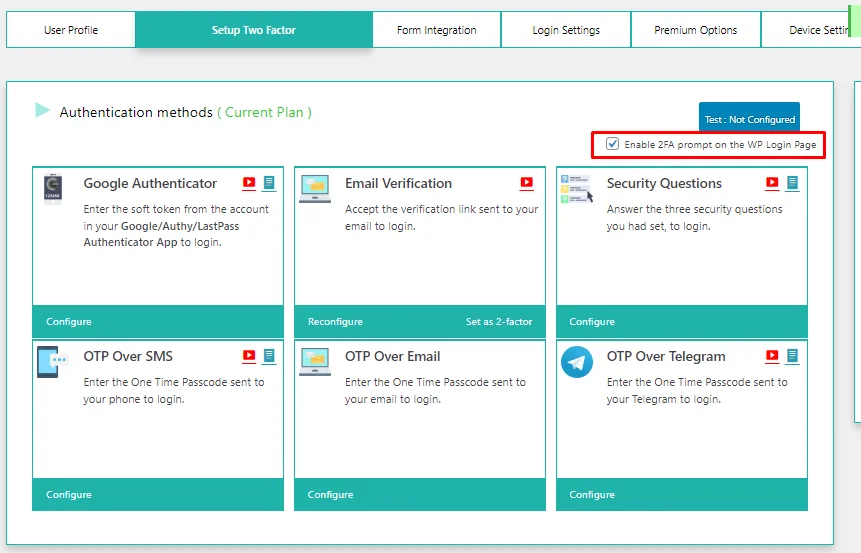This screenshot has height=553, width=861.
Task: Click the OTP Over Telegram card title
Action: (x=666, y=356)
